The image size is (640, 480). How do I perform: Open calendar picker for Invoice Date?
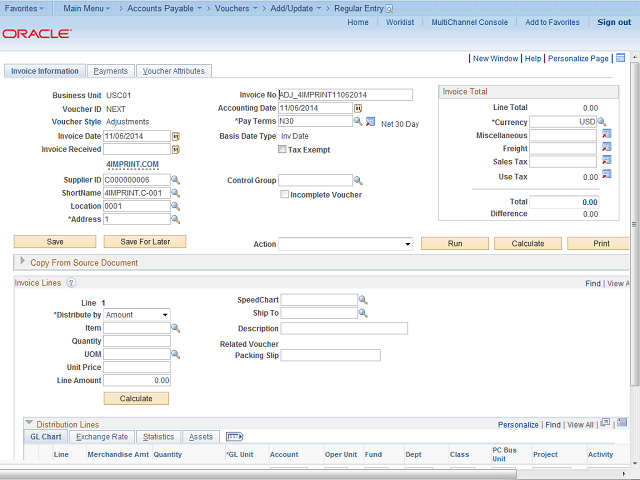[x=176, y=136]
